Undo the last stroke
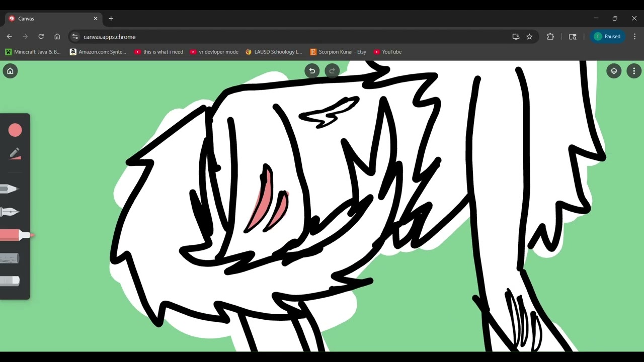This screenshot has width=644, height=362. click(x=312, y=71)
